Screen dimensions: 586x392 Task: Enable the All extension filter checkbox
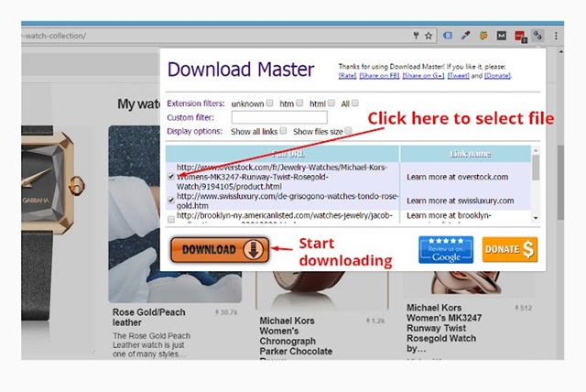pos(355,103)
